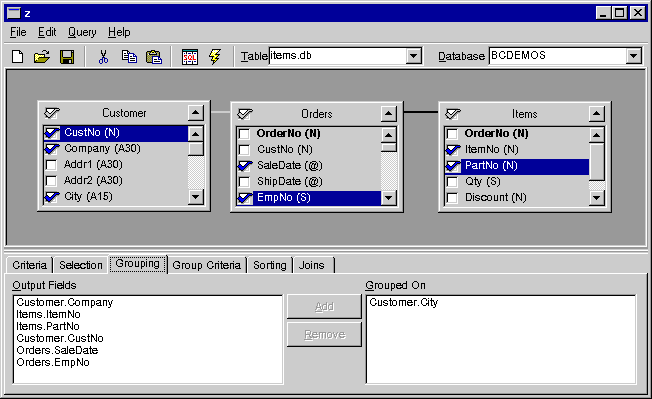Click scroll down arrow in Customer fields
652x399 pixels.
click(195, 196)
